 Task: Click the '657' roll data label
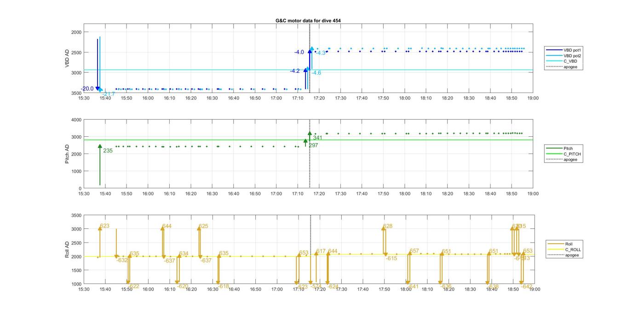coord(414,251)
